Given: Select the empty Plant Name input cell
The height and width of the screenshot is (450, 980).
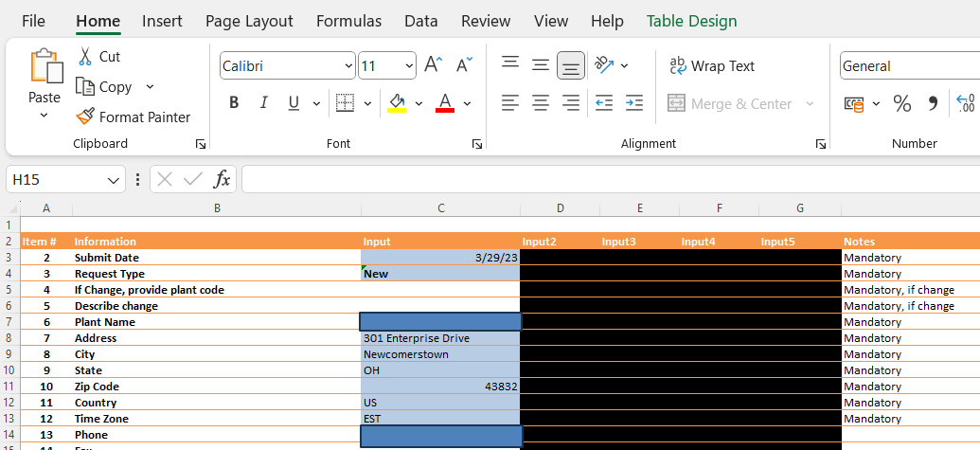Looking at the screenshot, I should 440,322.
